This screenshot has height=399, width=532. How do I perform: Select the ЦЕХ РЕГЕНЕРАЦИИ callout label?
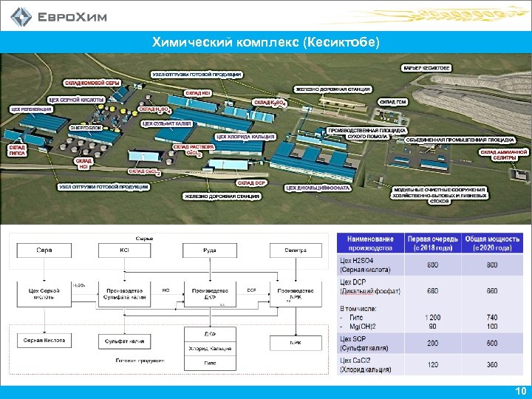point(32,109)
